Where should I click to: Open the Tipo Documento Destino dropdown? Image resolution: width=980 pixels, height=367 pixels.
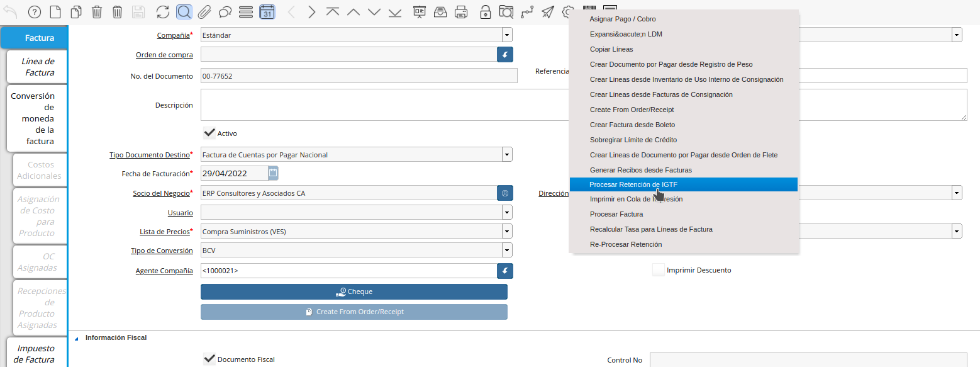point(507,154)
